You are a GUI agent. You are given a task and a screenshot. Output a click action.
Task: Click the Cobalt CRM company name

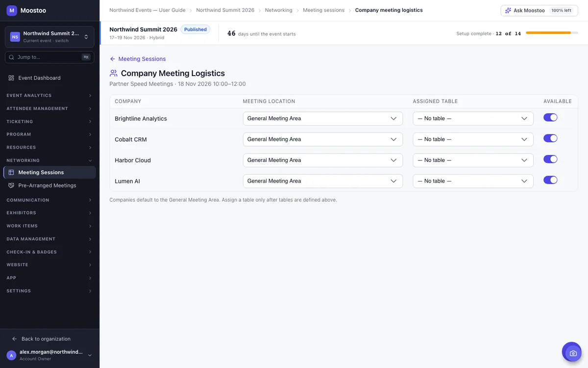[131, 139]
